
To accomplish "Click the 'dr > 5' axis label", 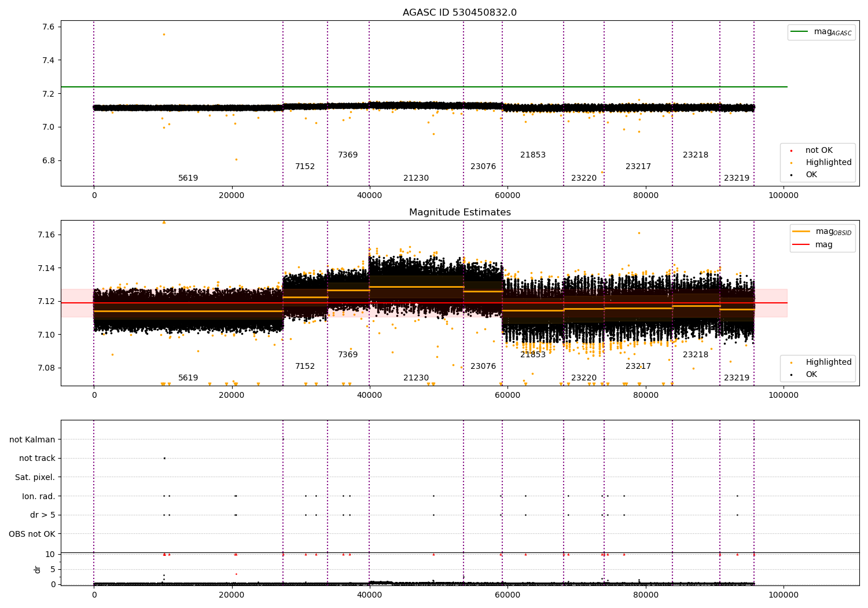I will [x=43, y=515].
